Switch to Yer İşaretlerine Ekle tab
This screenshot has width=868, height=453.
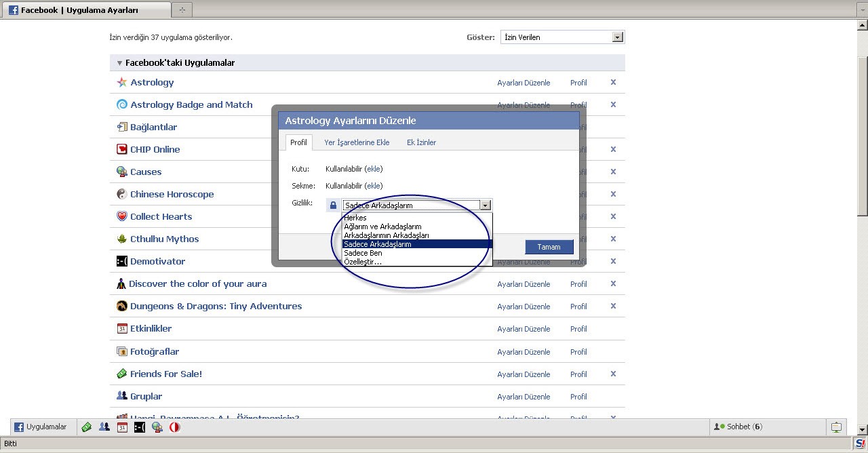pyautogui.click(x=357, y=142)
